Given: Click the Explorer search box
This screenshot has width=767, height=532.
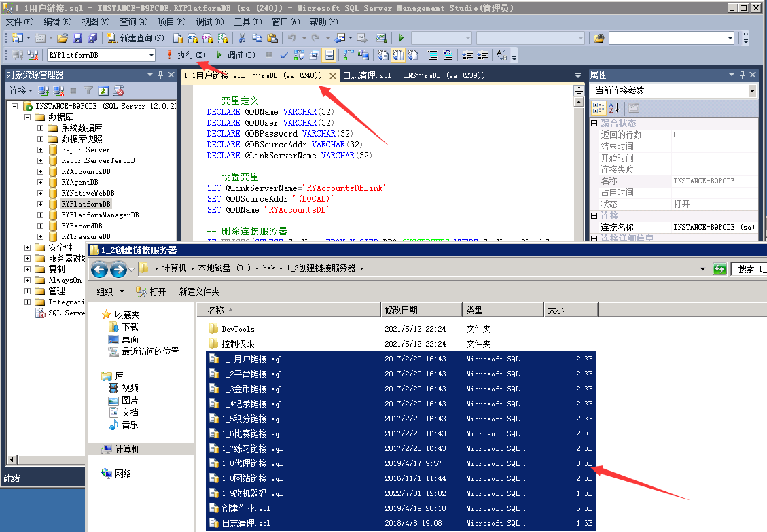Looking at the screenshot, I should 749,269.
